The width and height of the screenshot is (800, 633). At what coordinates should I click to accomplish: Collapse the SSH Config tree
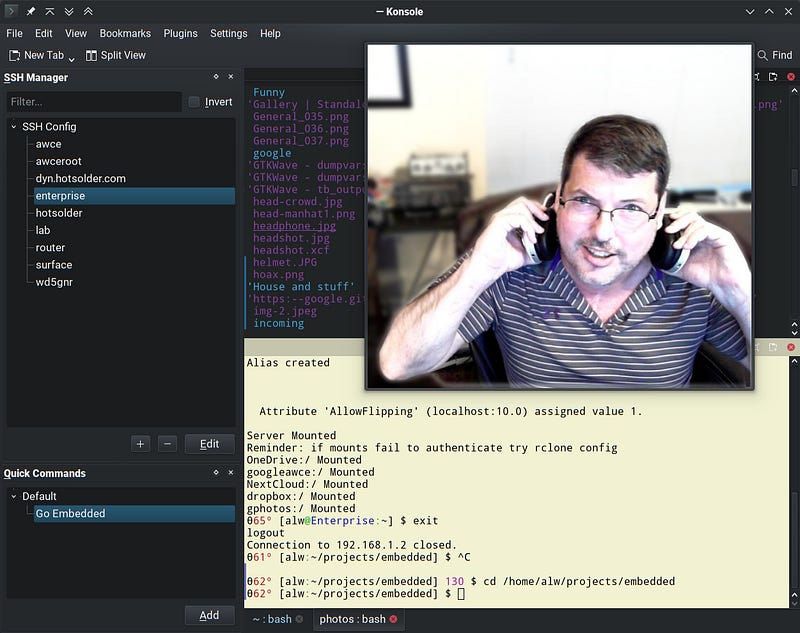[13, 127]
